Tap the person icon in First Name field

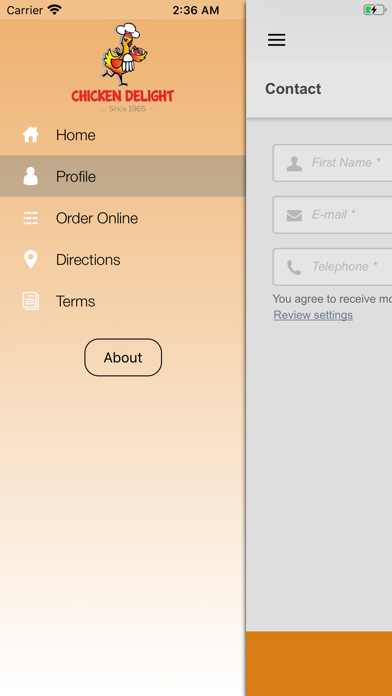294,163
